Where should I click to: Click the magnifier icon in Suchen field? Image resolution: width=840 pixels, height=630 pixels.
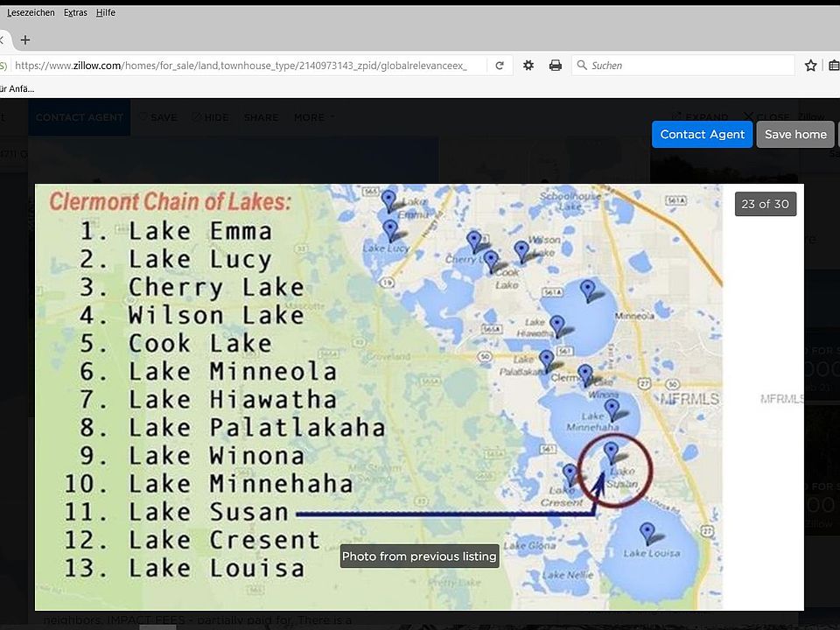pos(582,66)
